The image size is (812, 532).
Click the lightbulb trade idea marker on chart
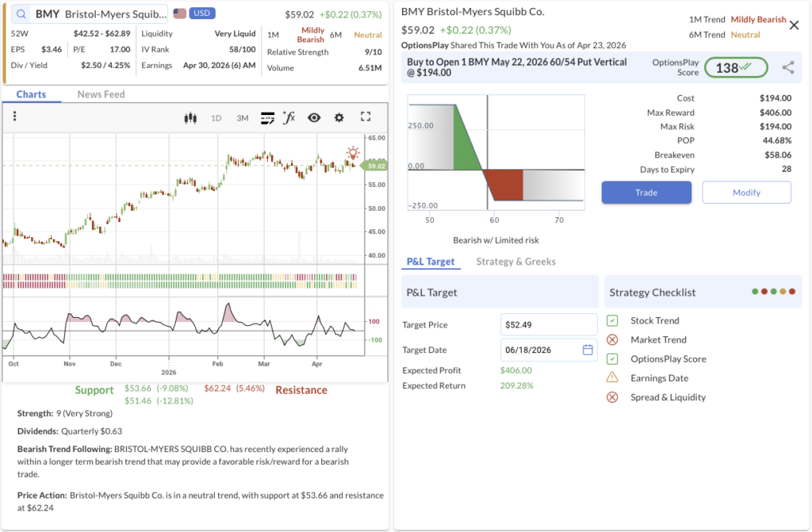tap(352, 152)
